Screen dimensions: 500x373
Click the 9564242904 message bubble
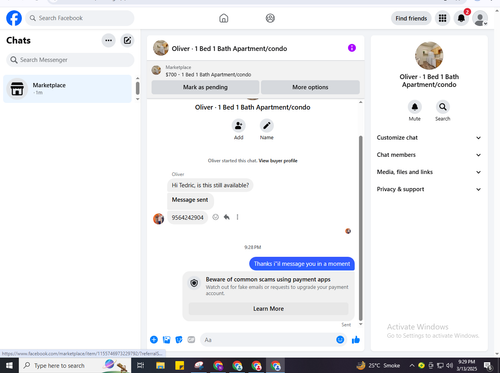coord(188,218)
